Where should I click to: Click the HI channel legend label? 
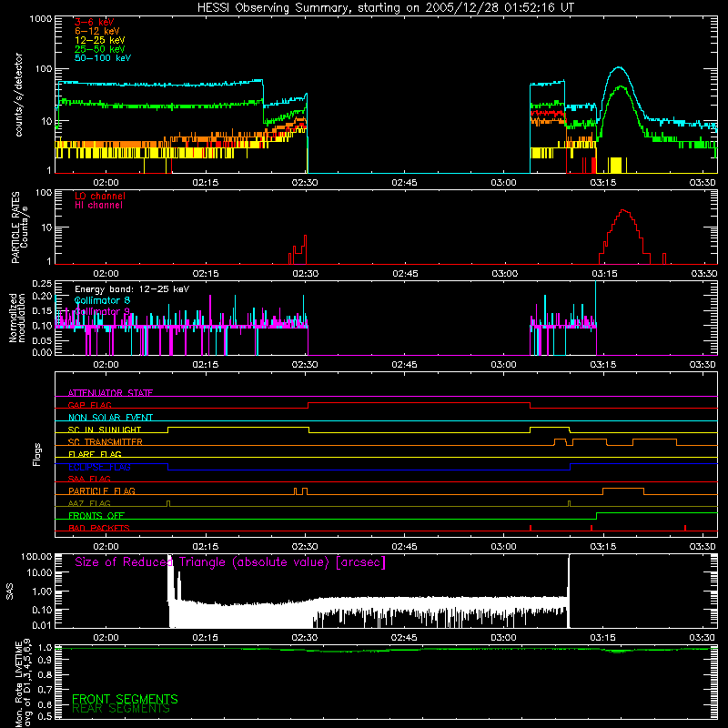[x=98, y=205]
